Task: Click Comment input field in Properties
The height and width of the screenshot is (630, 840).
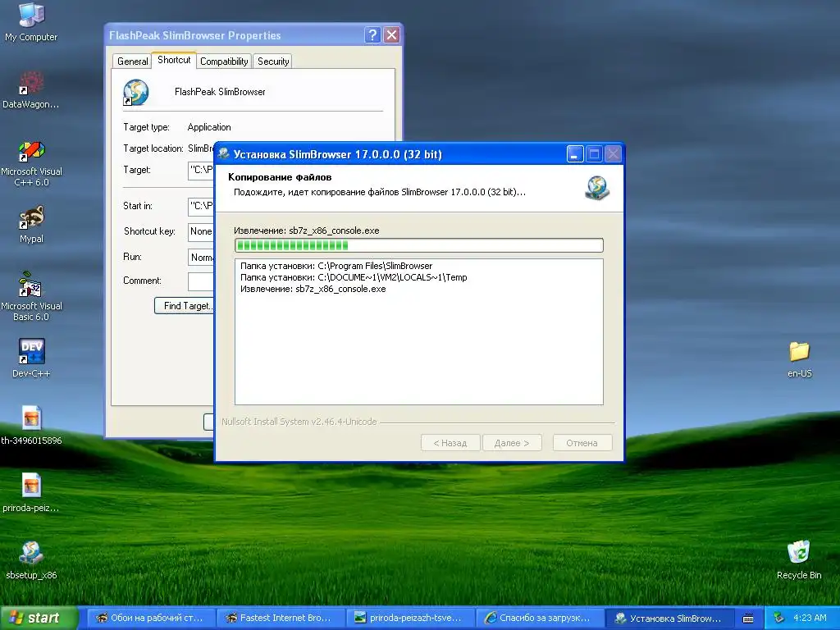Action: point(202,281)
